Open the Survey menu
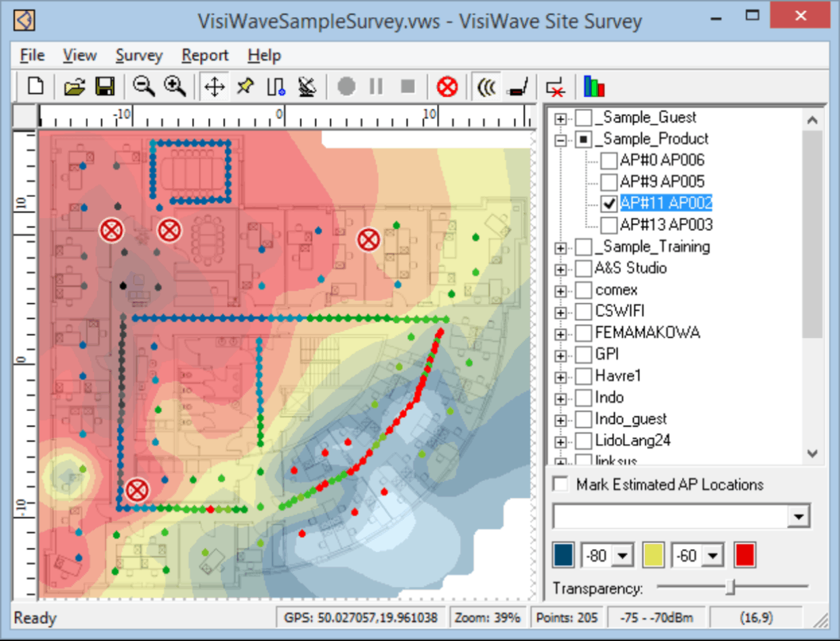The width and height of the screenshot is (840, 641). click(x=139, y=55)
